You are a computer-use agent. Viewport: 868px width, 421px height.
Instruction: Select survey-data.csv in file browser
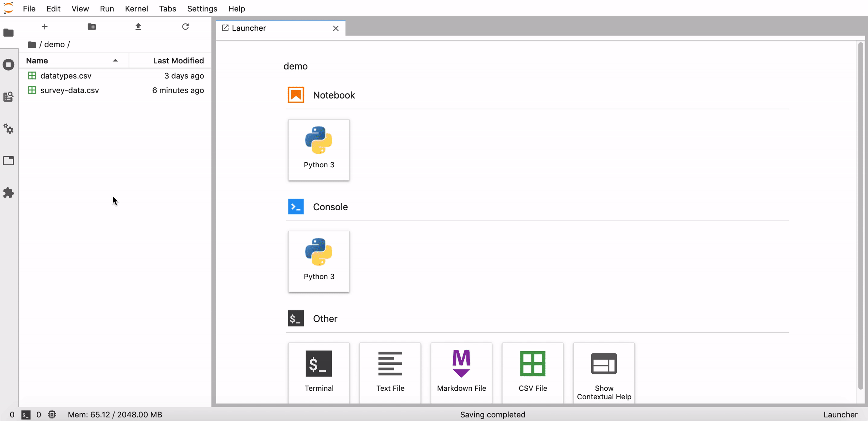coord(70,90)
